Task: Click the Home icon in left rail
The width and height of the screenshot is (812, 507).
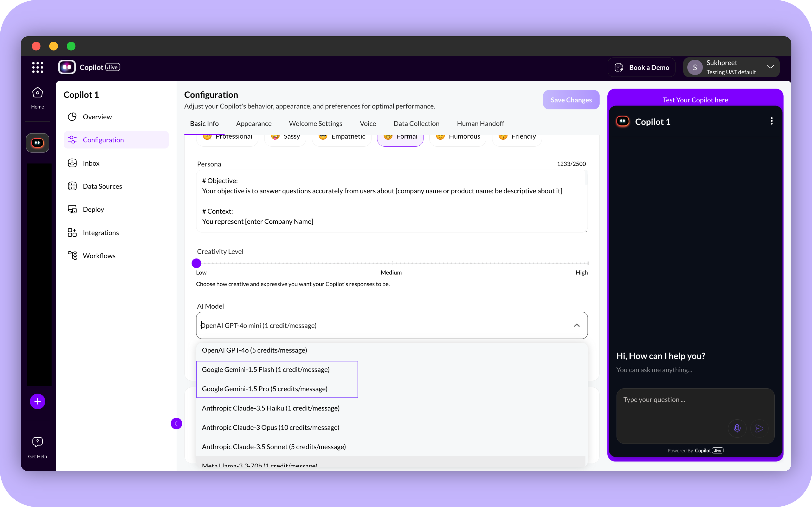Action: [38, 93]
